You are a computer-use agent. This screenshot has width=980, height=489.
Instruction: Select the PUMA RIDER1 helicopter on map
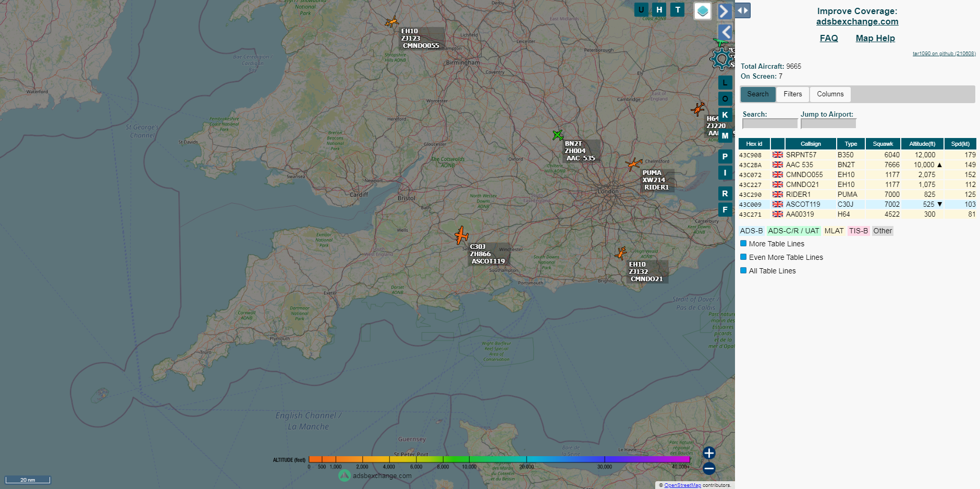633,165
